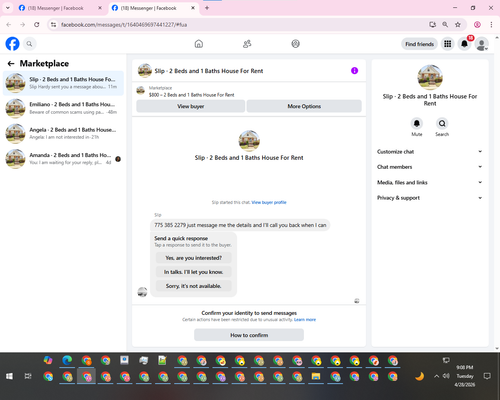Click the How to confirm button
The height and width of the screenshot is (400, 500).
click(x=249, y=335)
